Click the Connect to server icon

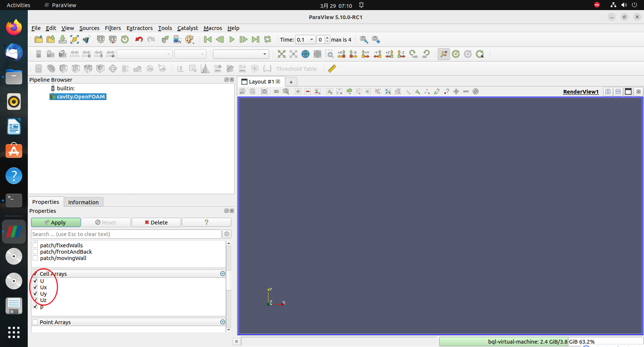(x=101, y=39)
